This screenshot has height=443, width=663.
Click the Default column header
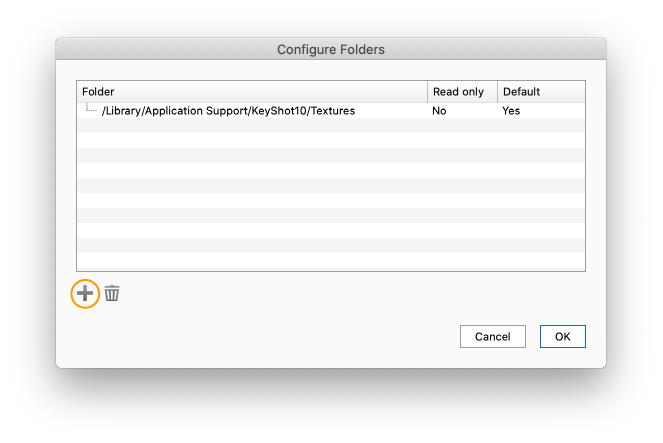tap(540, 92)
